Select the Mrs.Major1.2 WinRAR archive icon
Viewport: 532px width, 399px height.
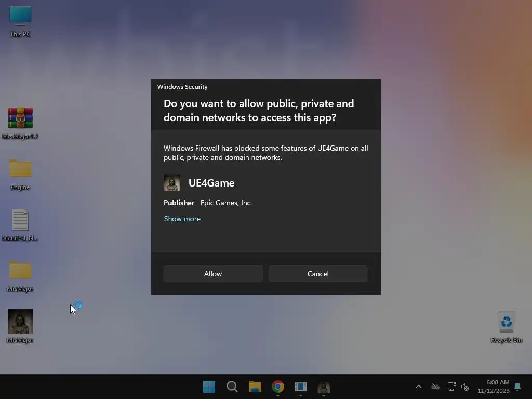(x=20, y=124)
